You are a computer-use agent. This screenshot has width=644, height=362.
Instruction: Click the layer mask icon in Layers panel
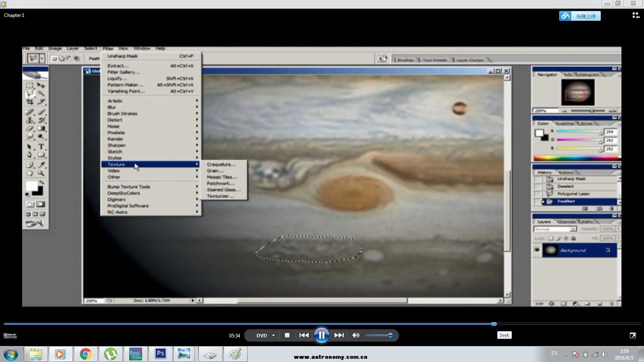click(x=563, y=304)
